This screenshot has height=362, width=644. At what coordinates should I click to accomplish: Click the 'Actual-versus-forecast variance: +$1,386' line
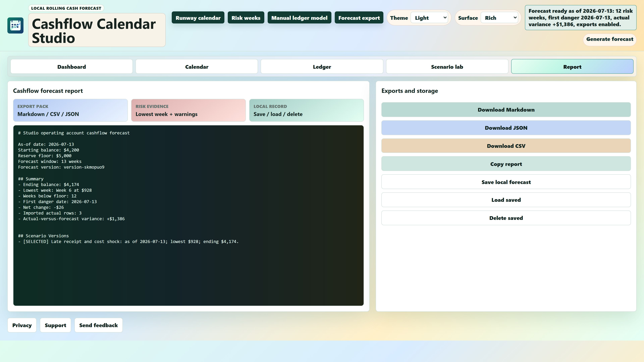(71, 219)
